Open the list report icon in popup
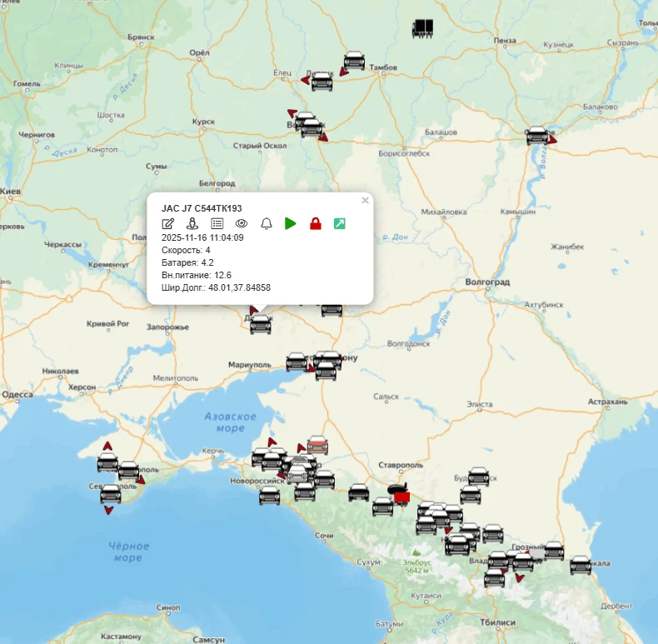658x644 pixels. [x=217, y=223]
